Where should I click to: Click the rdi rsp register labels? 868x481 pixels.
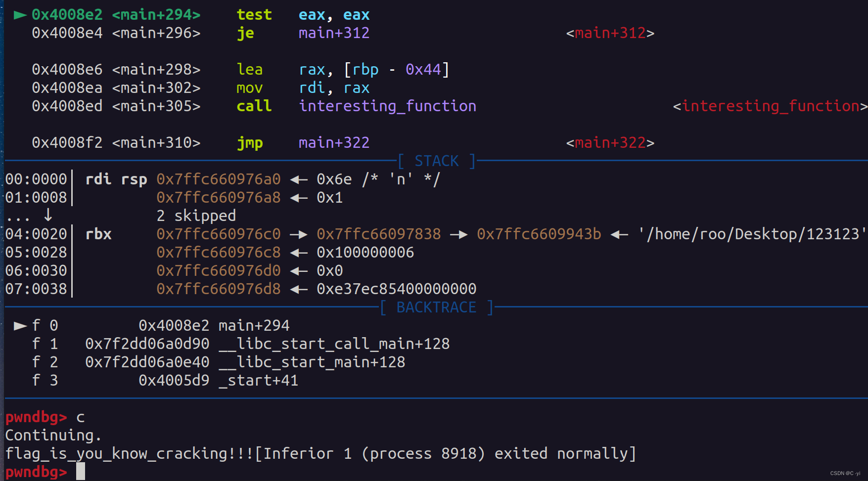(x=116, y=179)
